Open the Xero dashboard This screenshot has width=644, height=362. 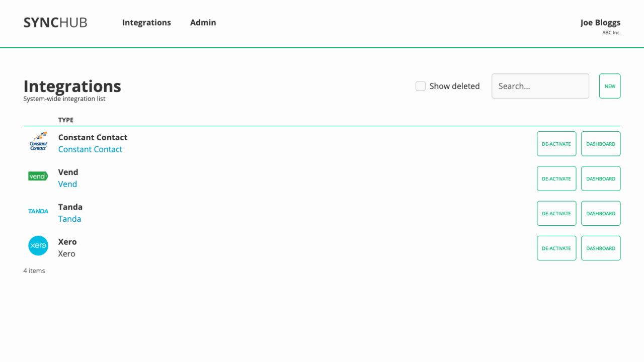601,248
